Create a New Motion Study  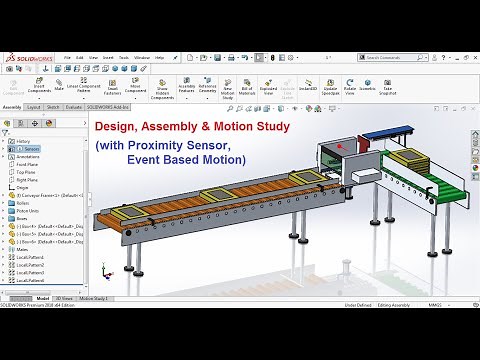(228, 90)
